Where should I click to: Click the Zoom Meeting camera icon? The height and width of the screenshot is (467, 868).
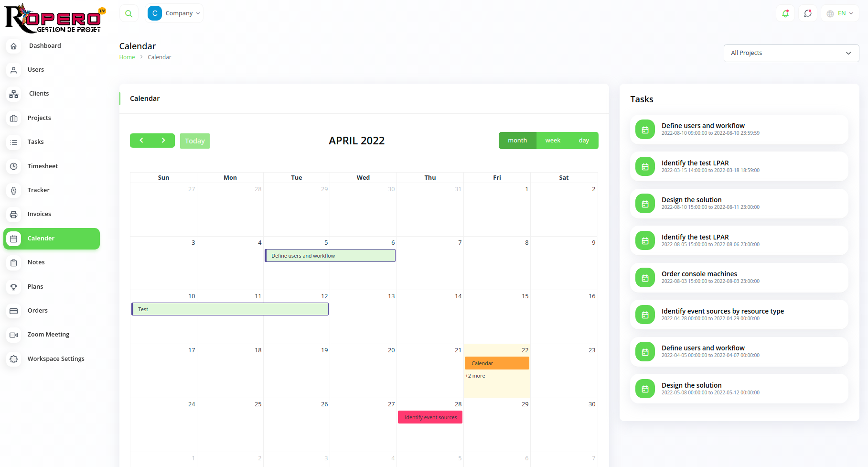tap(14, 335)
